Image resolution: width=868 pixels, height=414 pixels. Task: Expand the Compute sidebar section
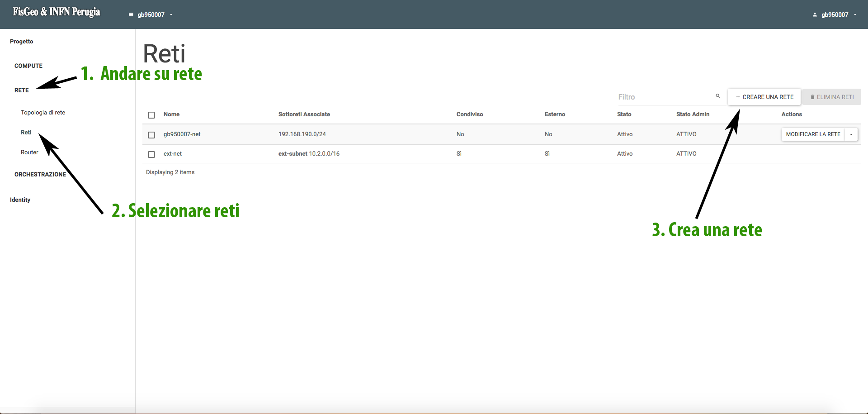tap(28, 66)
